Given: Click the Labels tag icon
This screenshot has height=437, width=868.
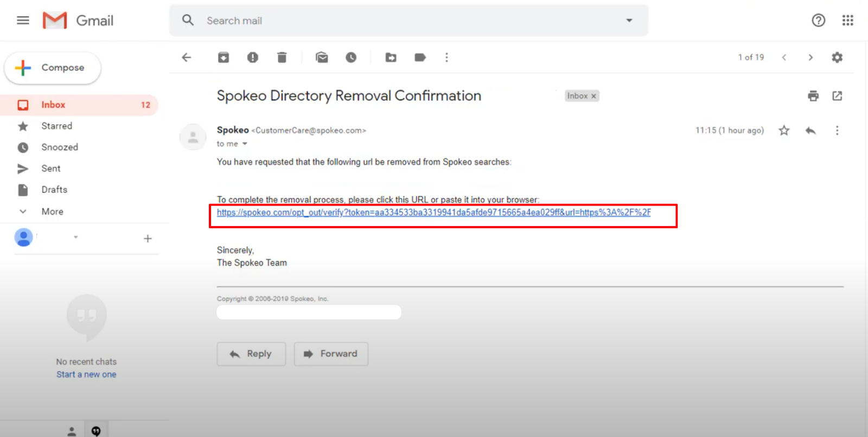Looking at the screenshot, I should [x=420, y=57].
